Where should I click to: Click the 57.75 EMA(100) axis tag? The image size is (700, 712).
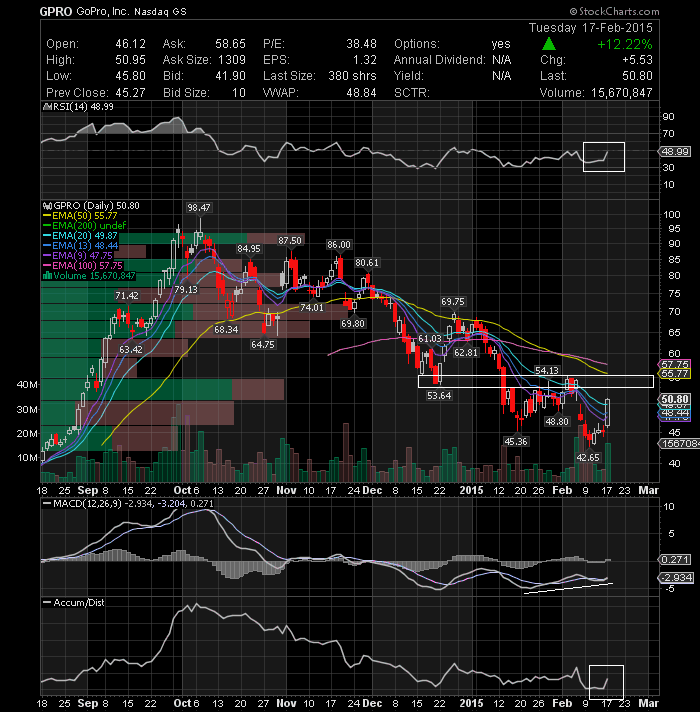[x=675, y=364]
